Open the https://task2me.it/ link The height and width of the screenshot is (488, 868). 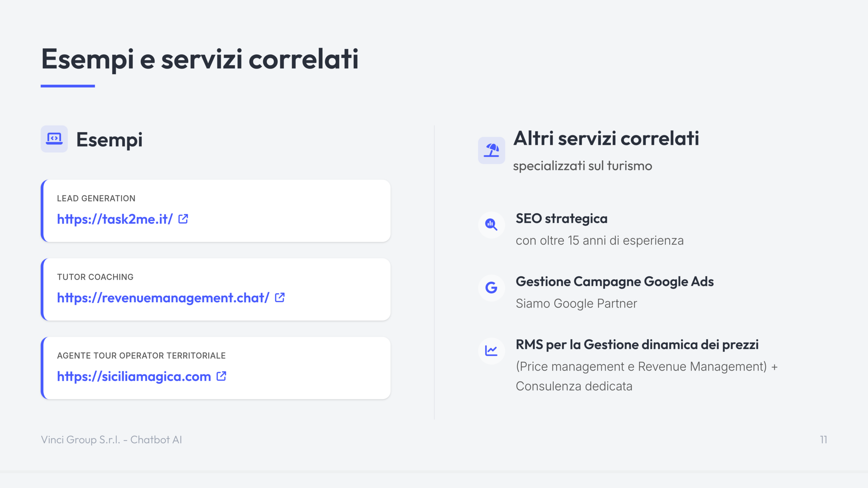(x=115, y=219)
